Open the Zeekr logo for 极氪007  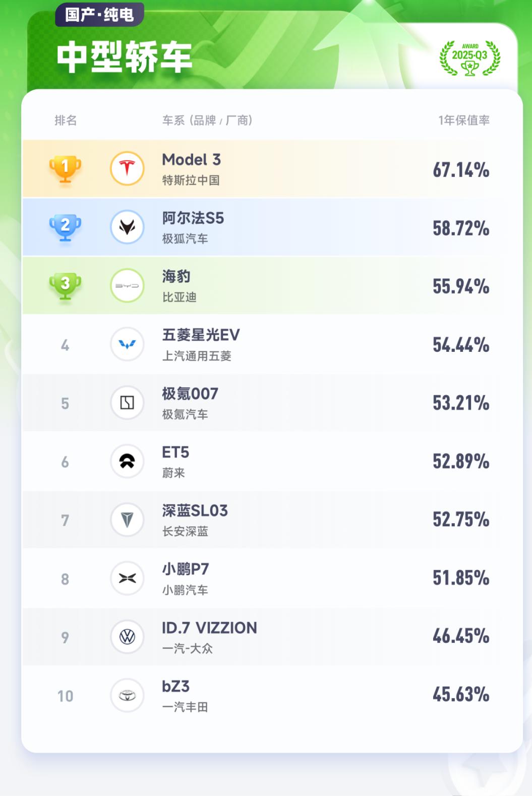pos(127,402)
